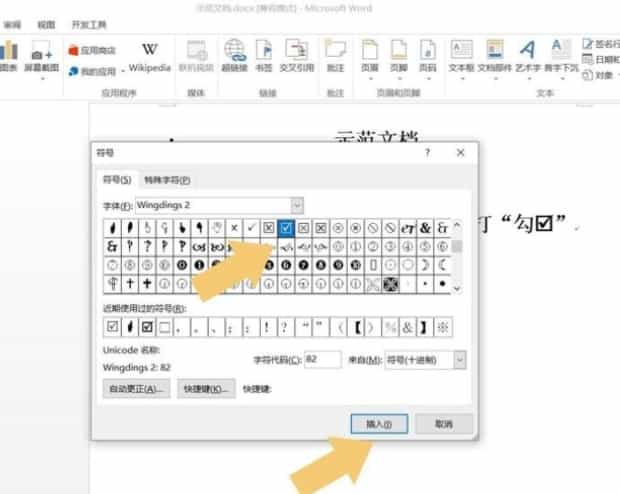Image resolution: width=620 pixels, height=494 pixels.
Task: Click the 书签 bookmark icon
Action: click(264, 56)
